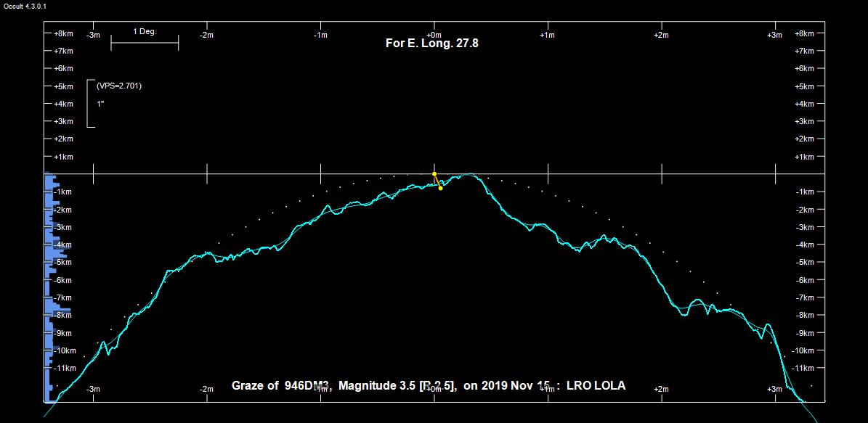
Task: Click '+8km' on the right axis
Action: point(804,33)
